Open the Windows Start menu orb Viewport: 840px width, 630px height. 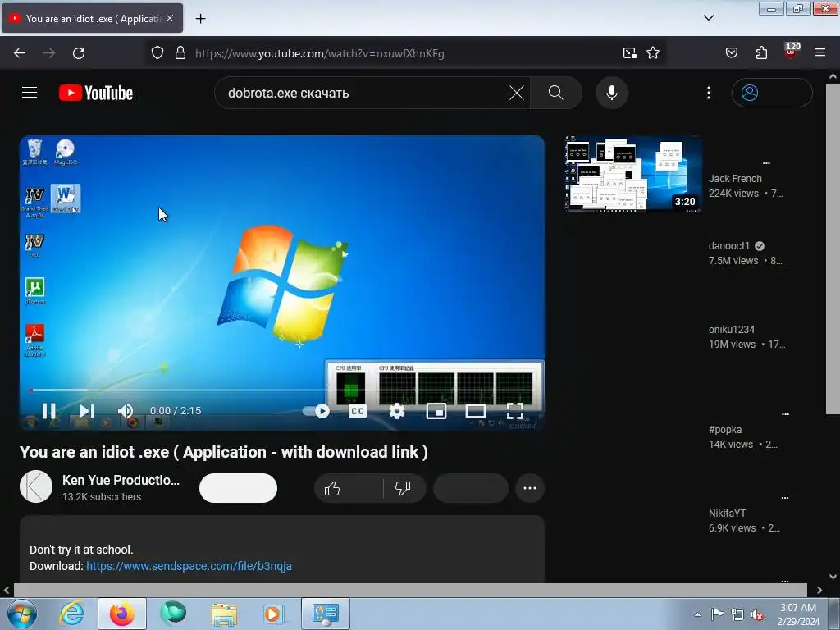point(22,614)
